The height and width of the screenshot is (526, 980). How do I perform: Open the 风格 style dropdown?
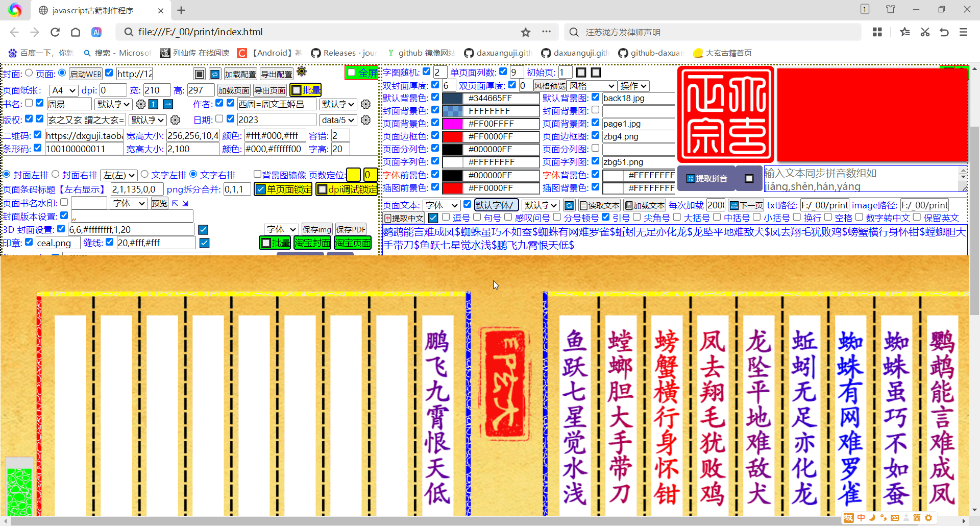coord(592,85)
